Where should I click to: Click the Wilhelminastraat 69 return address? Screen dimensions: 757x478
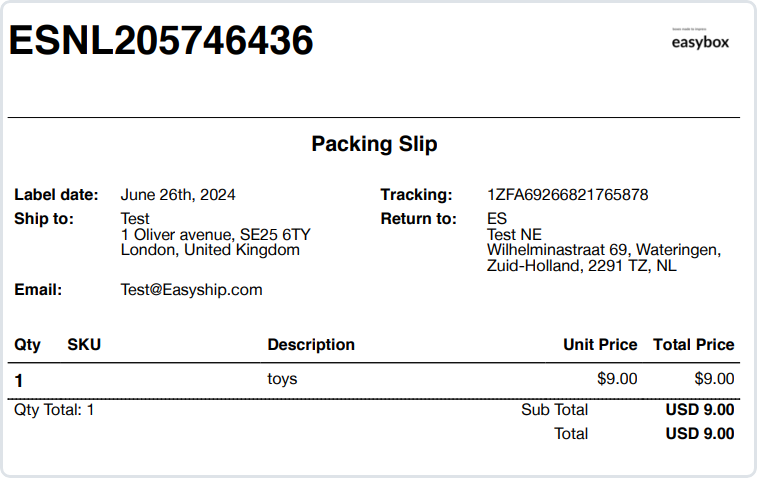pyautogui.click(x=603, y=249)
